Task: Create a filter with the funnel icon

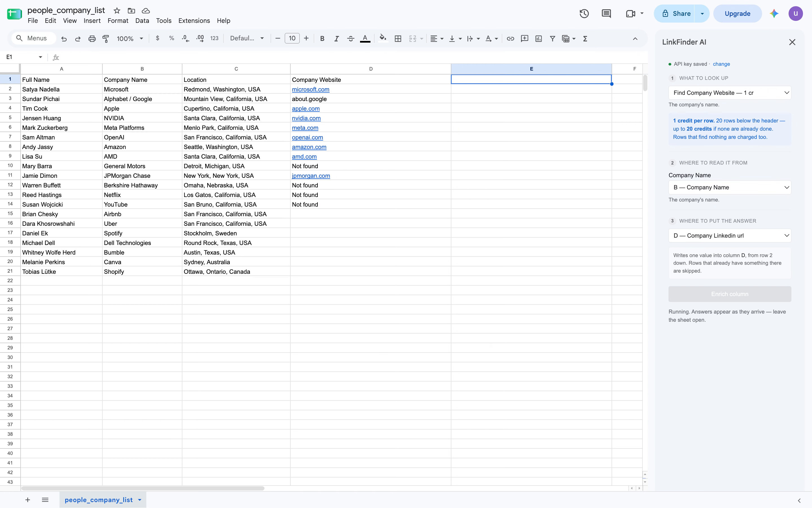Action: 552,39
